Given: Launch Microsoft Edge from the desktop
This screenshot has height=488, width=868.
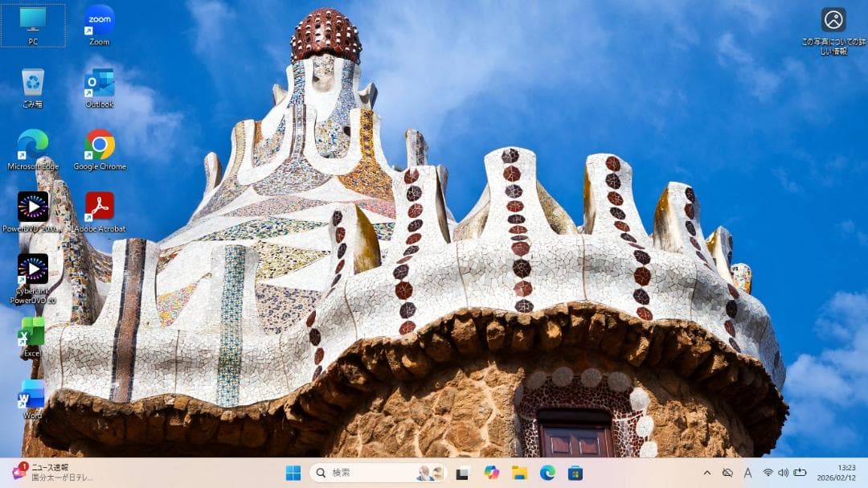Looking at the screenshot, I should click(x=32, y=149).
